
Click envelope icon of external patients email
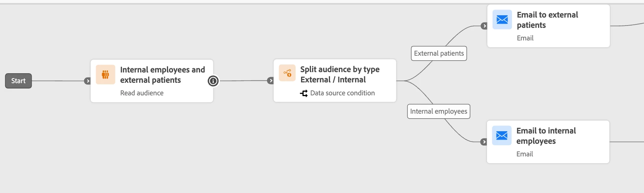click(502, 20)
